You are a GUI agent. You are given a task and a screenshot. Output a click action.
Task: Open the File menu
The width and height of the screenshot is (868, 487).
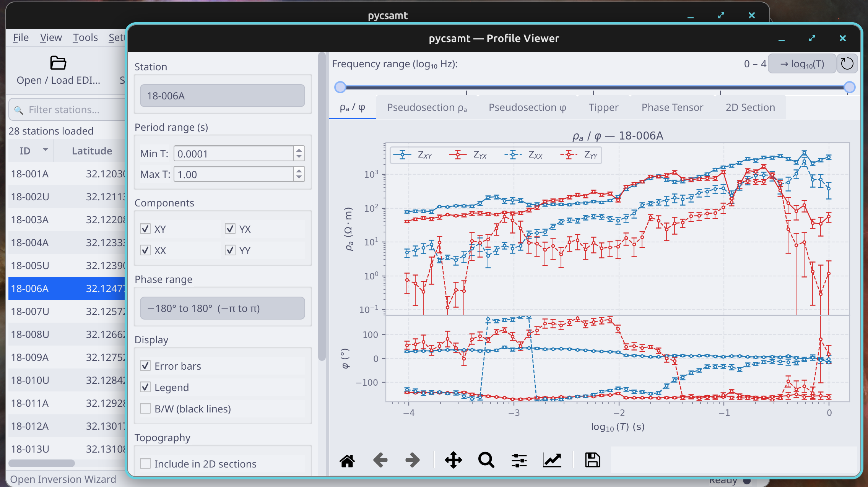(x=21, y=37)
